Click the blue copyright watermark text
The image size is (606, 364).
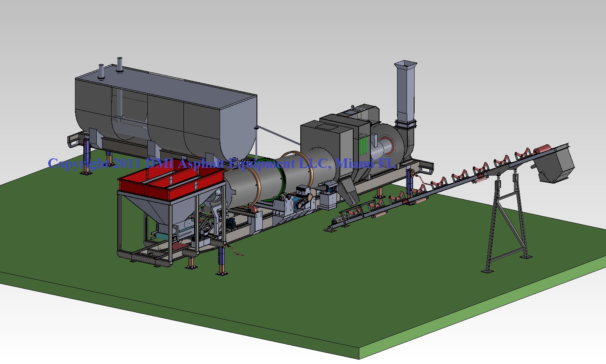click(221, 164)
